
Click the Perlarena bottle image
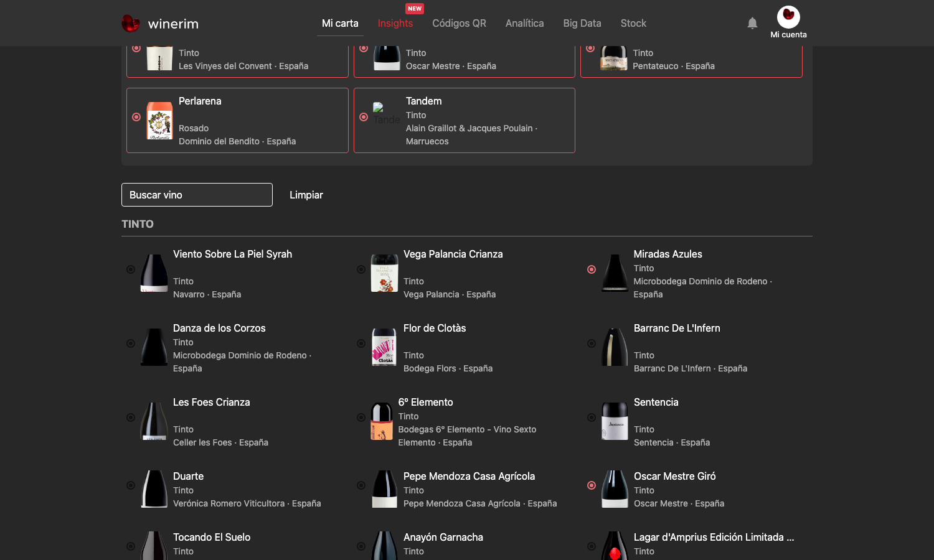159,121
